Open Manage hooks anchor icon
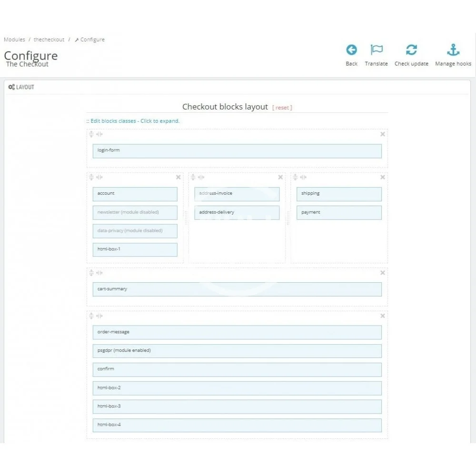476x476 pixels. pyautogui.click(x=453, y=50)
